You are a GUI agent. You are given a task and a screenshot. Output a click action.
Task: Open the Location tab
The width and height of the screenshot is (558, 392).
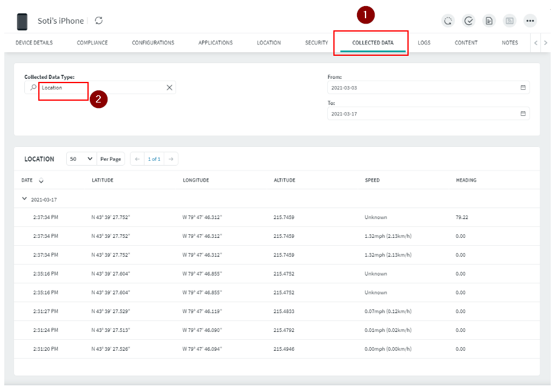[269, 42]
